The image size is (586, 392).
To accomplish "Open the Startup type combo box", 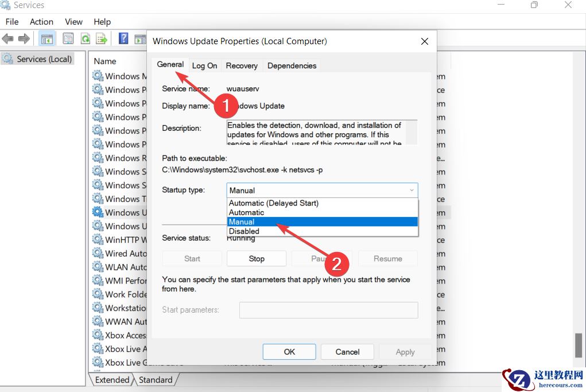I will [322, 190].
